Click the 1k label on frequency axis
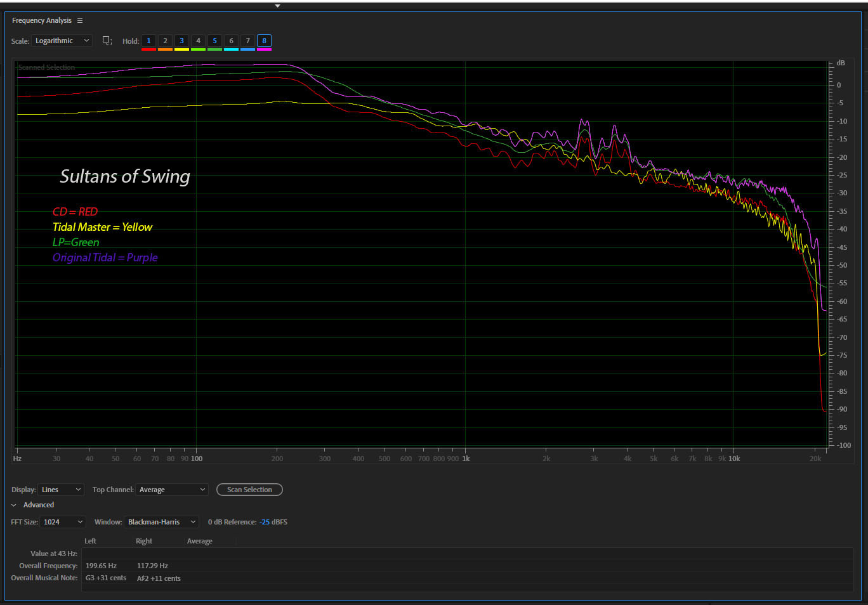This screenshot has width=868, height=605. click(x=466, y=459)
